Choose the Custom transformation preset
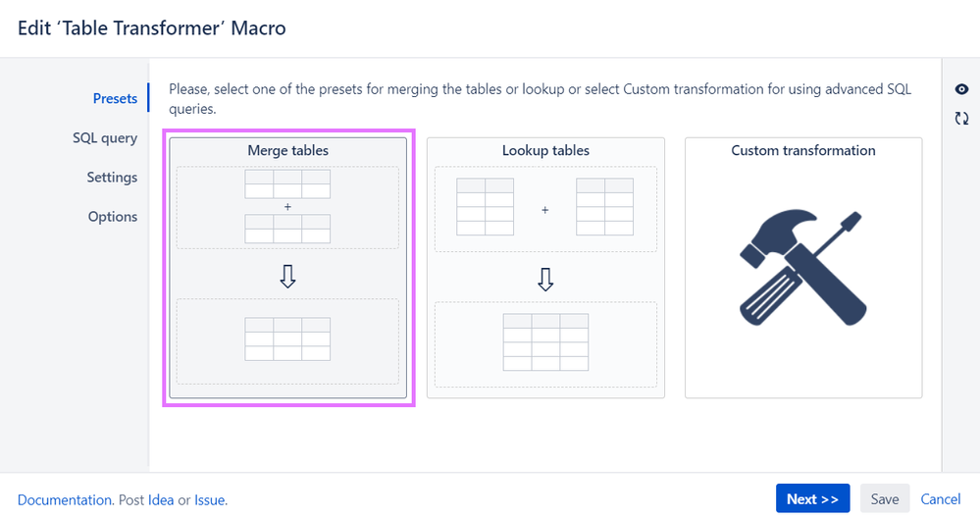980x520 pixels. pyautogui.click(x=803, y=268)
